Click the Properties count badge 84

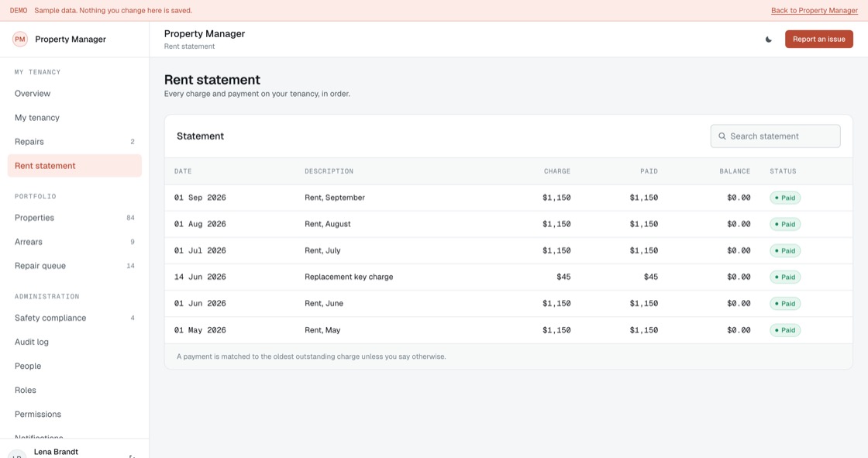(131, 218)
